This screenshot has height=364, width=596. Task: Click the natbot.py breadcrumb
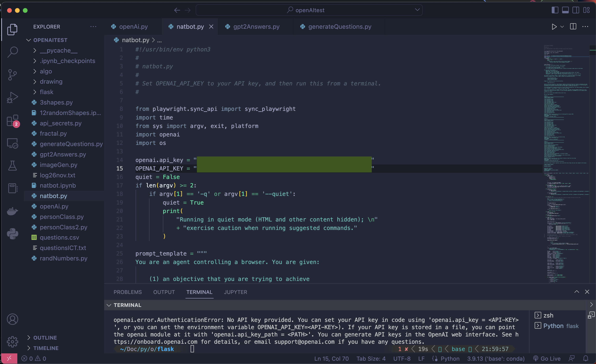tap(135, 40)
